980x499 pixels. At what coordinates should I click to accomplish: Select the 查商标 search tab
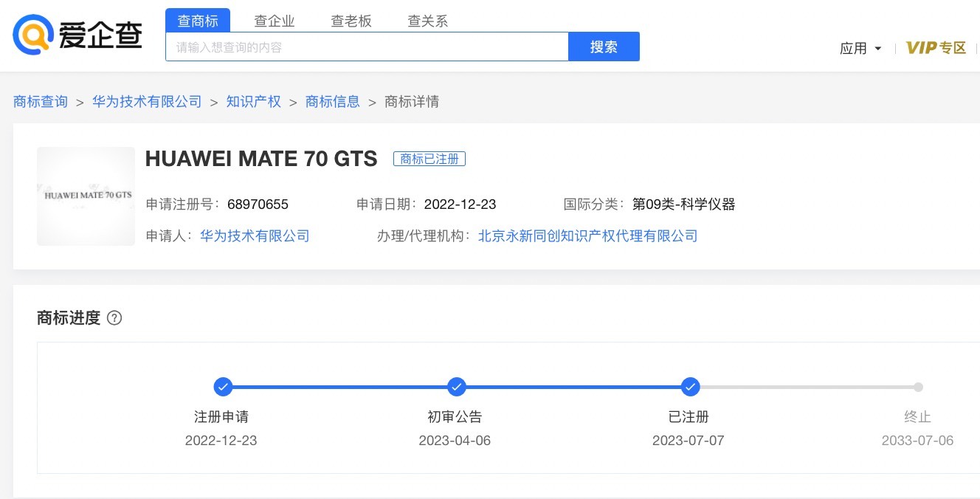tap(198, 21)
